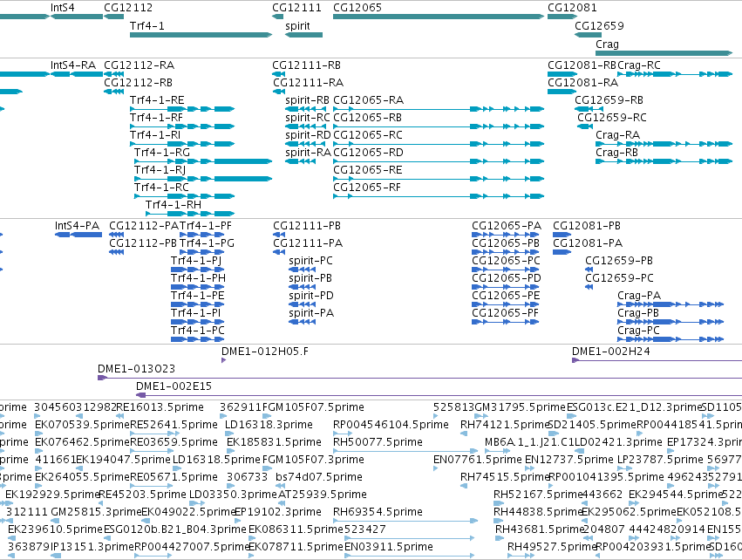Click the DME1-002E15 clone label
Image resolution: width=742 pixels, height=560 pixels.
(174, 386)
